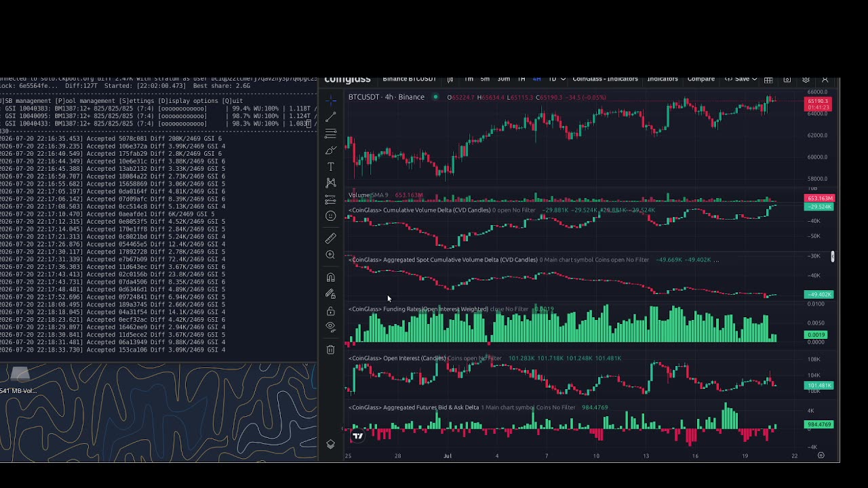Click the Aggregated Futures Bid & Ask Delta title
868x488 pixels.
pos(414,407)
